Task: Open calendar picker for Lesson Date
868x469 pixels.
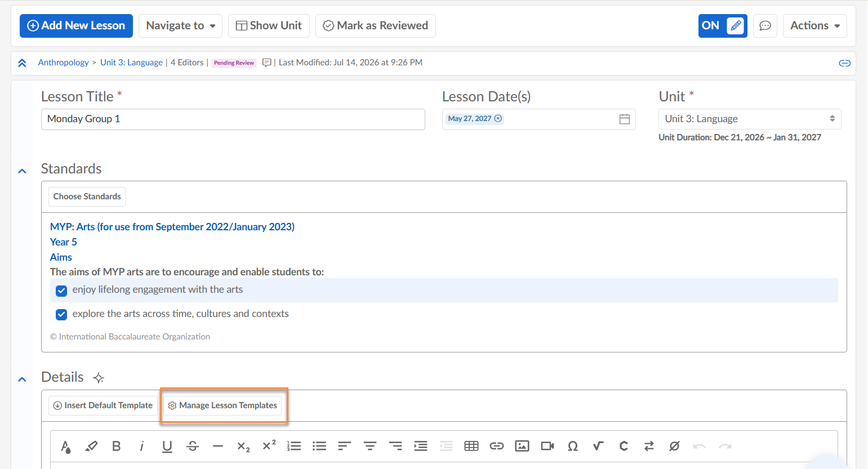Action: (x=625, y=119)
